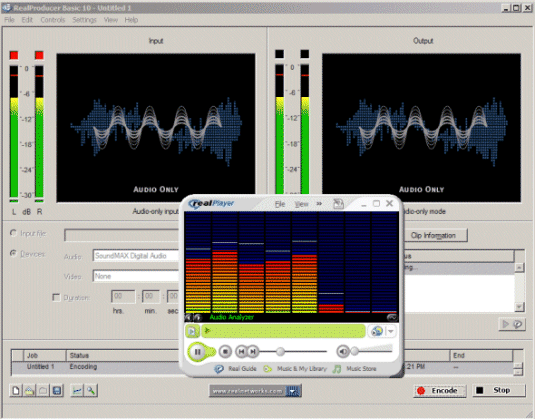Click the globe web icon in RealPlayer
This screenshot has height=419, width=535.
point(377,331)
